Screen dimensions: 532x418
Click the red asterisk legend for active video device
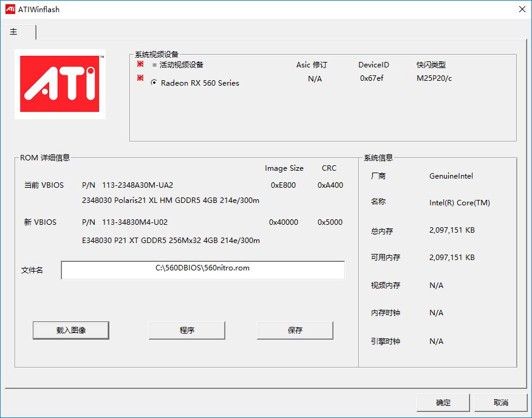coord(140,64)
